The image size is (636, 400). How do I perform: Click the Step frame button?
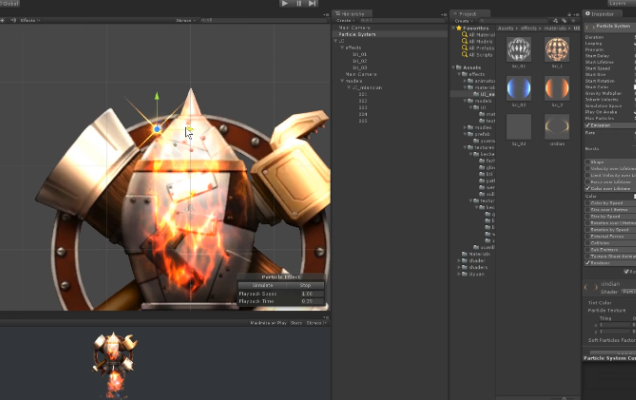(313, 4)
